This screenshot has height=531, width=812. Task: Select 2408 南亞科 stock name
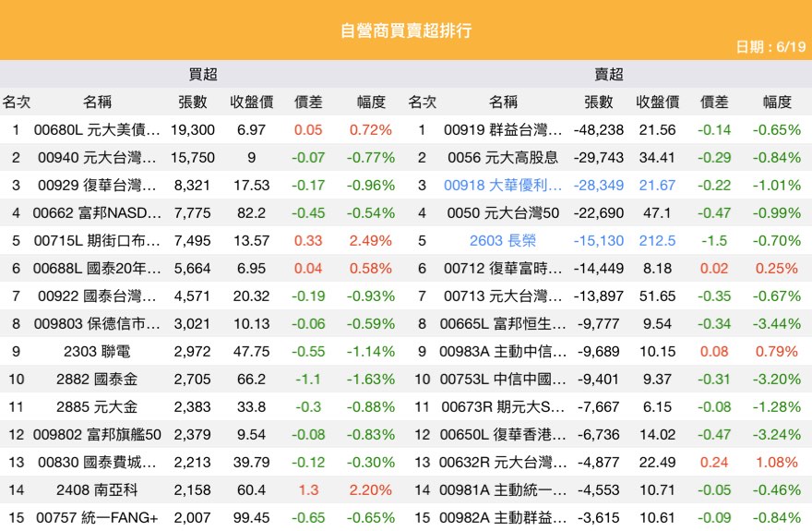coord(97,490)
